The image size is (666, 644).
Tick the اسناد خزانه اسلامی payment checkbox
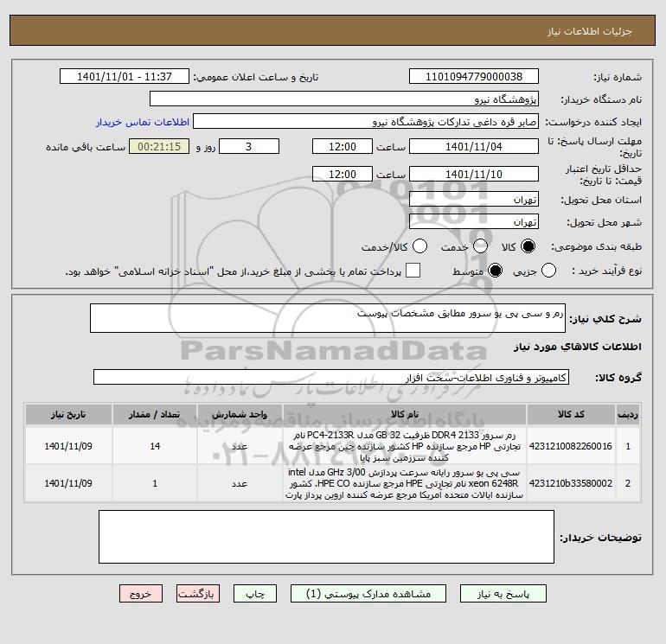(x=413, y=271)
